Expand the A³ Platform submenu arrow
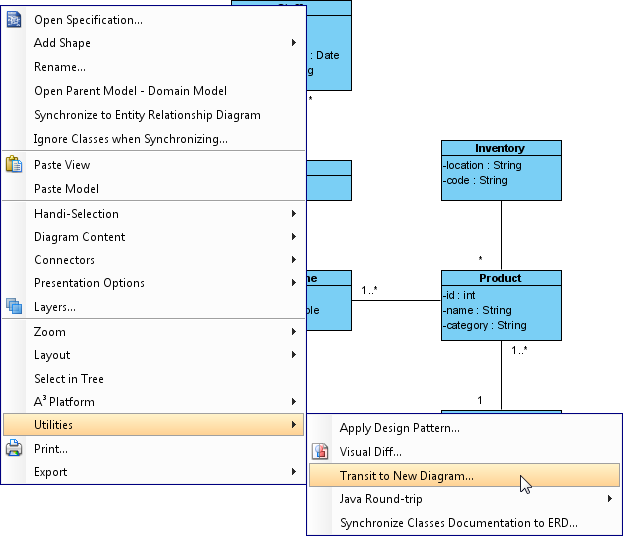Image resolution: width=623 pixels, height=536 pixels. (x=294, y=401)
